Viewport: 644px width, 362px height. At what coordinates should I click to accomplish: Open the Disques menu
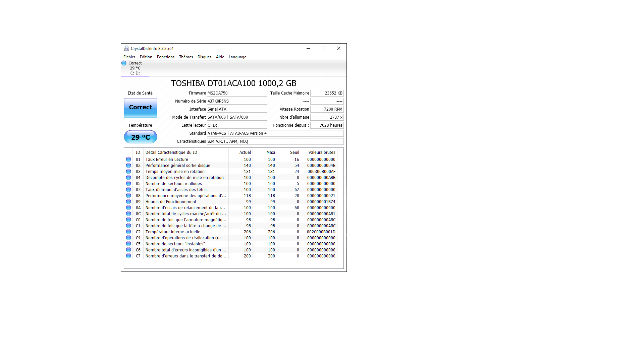[204, 57]
